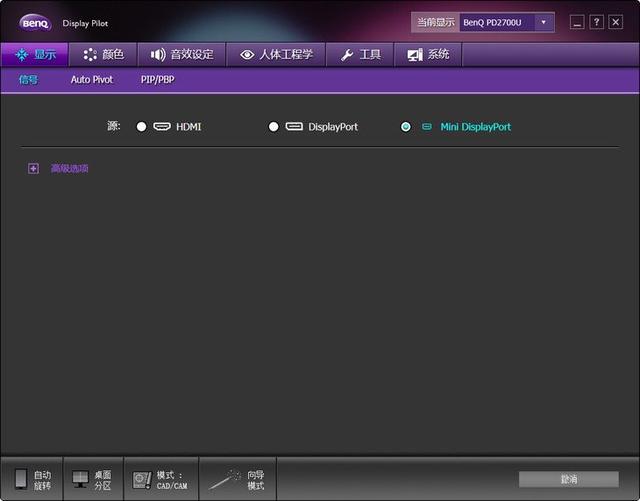The image size is (640, 501).
Task: Click the 高级选项 advanced options label
Action: pos(69,168)
